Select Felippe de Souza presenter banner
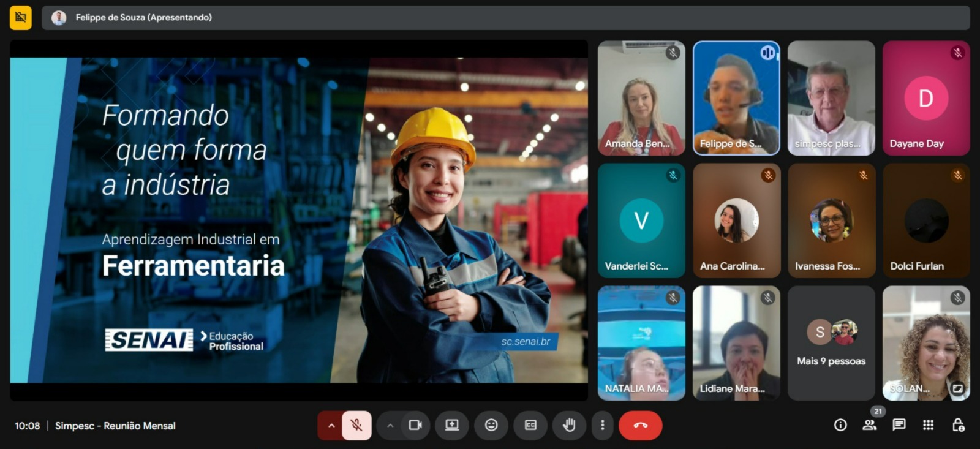Viewport: 980px width, 449px height. pyautogui.click(x=143, y=18)
